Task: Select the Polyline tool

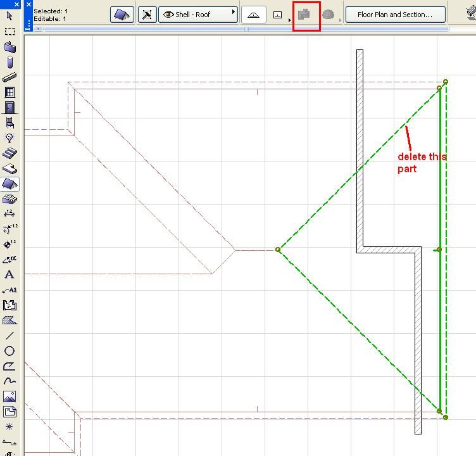Action: [x=9, y=366]
